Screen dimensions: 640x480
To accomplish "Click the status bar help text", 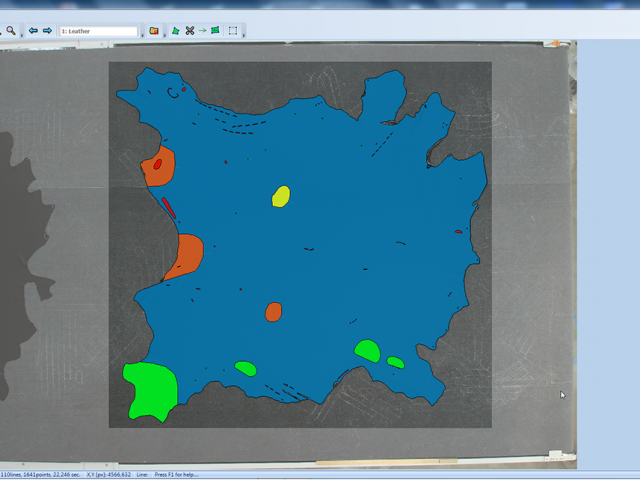I will coord(176,475).
